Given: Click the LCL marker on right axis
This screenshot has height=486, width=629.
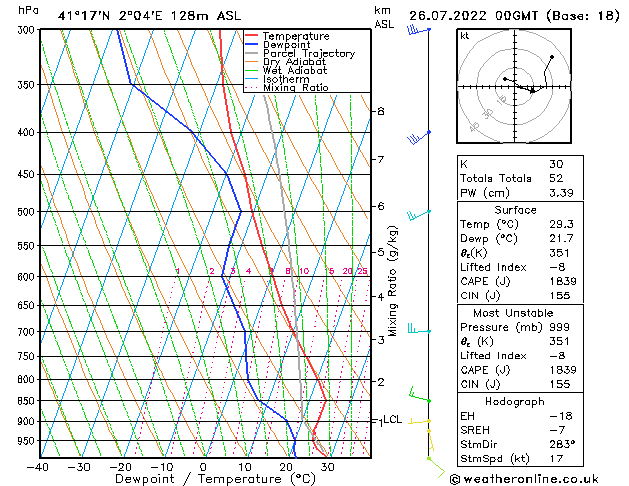Looking at the screenshot, I should click(392, 420).
